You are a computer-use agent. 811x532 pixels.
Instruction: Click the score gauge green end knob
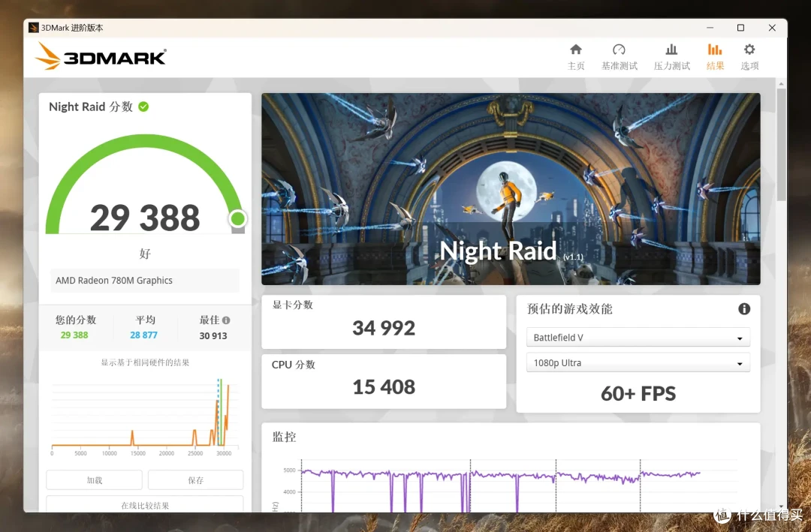click(238, 218)
